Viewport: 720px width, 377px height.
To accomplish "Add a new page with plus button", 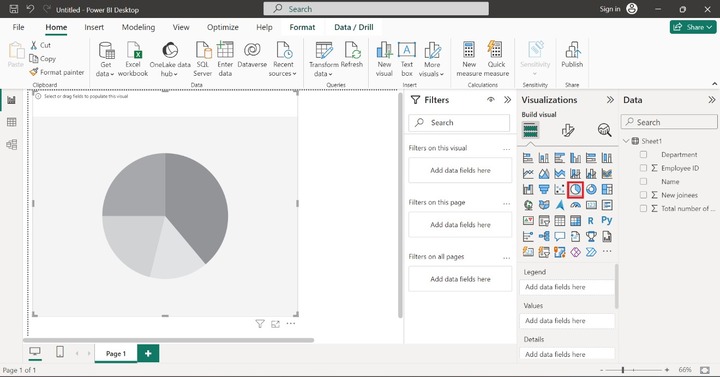I will [148, 353].
